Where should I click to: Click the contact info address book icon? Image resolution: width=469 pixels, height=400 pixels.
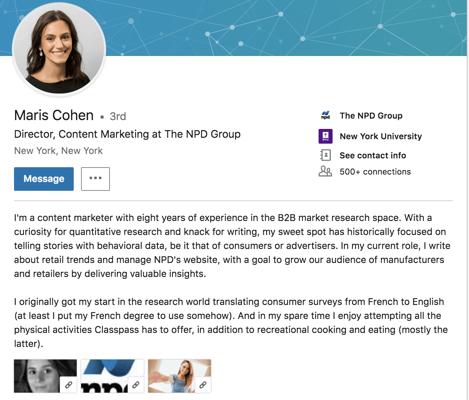tap(325, 155)
